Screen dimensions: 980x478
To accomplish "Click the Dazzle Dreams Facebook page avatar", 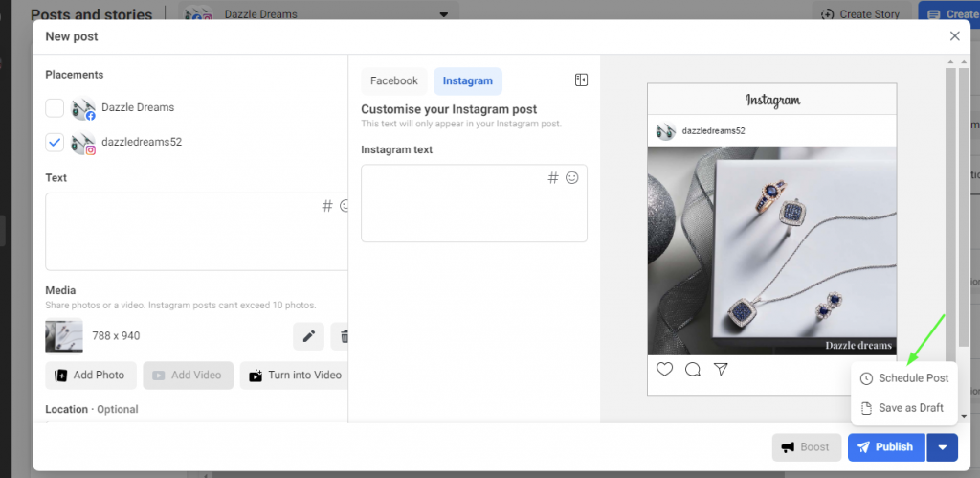I will pos(83,108).
